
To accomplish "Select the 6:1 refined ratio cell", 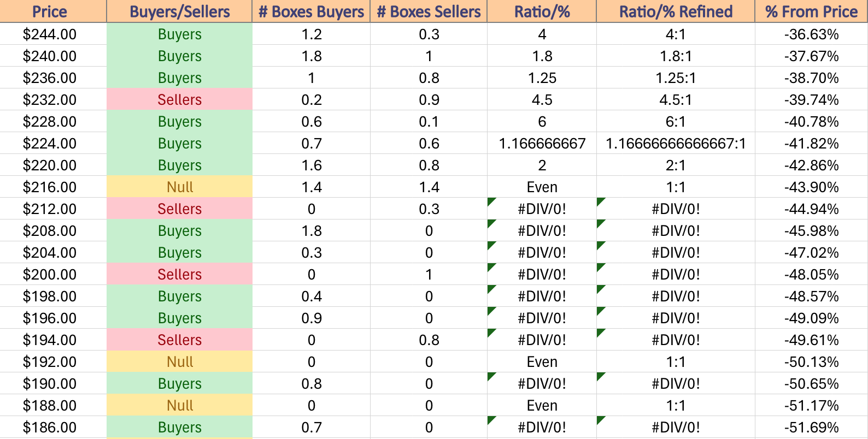I will tap(676, 121).
